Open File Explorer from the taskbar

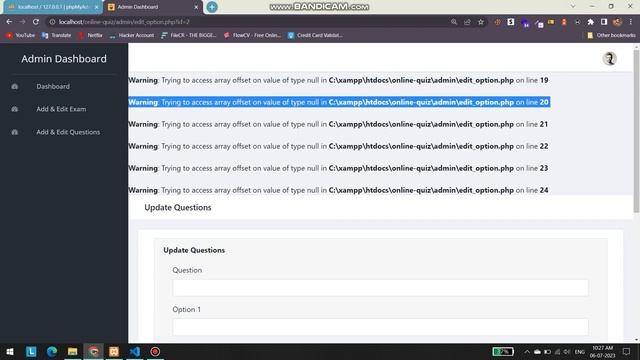click(x=73, y=351)
